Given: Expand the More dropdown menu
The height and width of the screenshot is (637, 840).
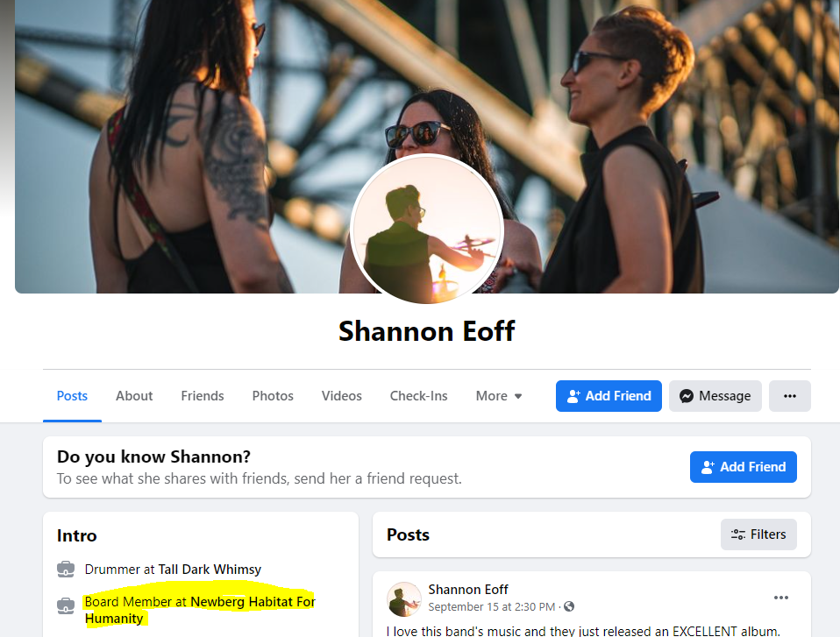Looking at the screenshot, I should [498, 396].
